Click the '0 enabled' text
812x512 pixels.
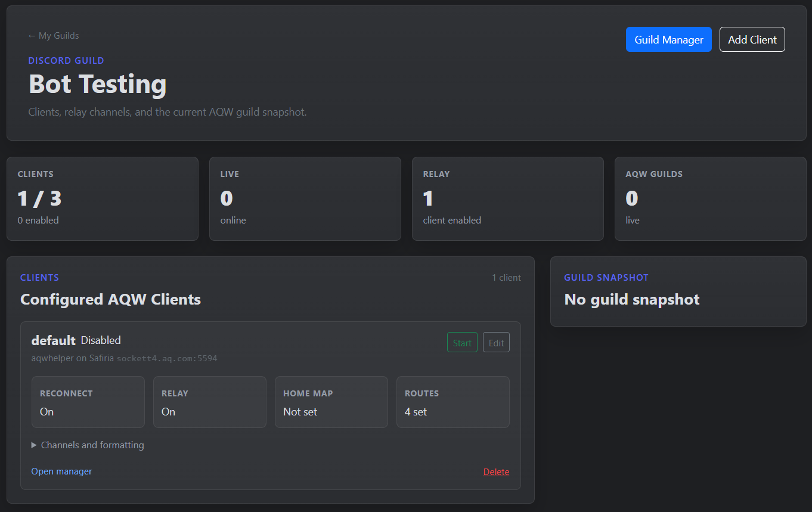click(38, 221)
